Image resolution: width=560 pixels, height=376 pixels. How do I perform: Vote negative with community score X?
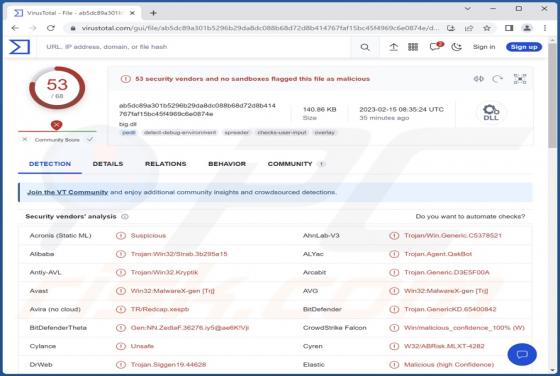pyautogui.click(x=25, y=140)
